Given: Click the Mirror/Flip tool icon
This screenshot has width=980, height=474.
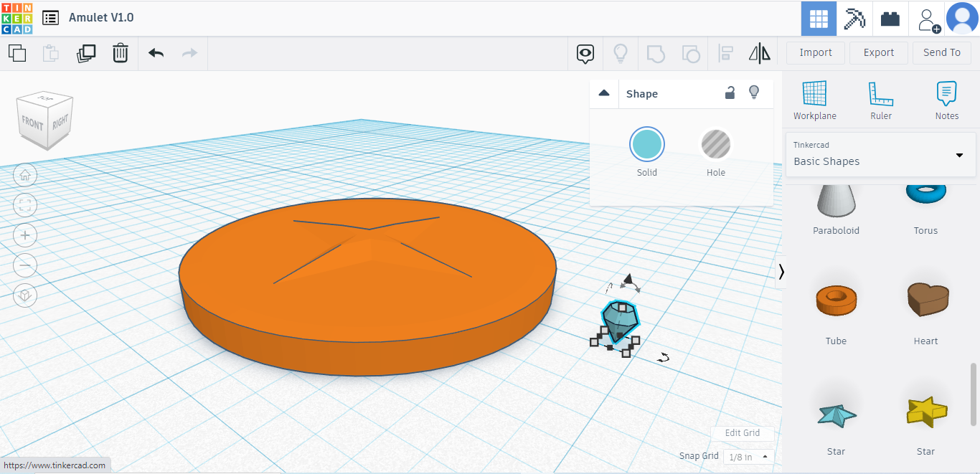Looking at the screenshot, I should click(x=760, y=53).
